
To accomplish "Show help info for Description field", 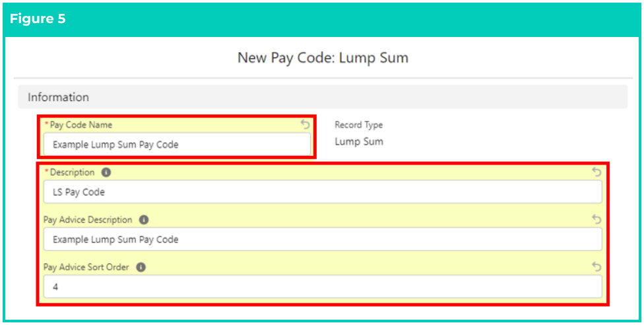I will (106, 172).
